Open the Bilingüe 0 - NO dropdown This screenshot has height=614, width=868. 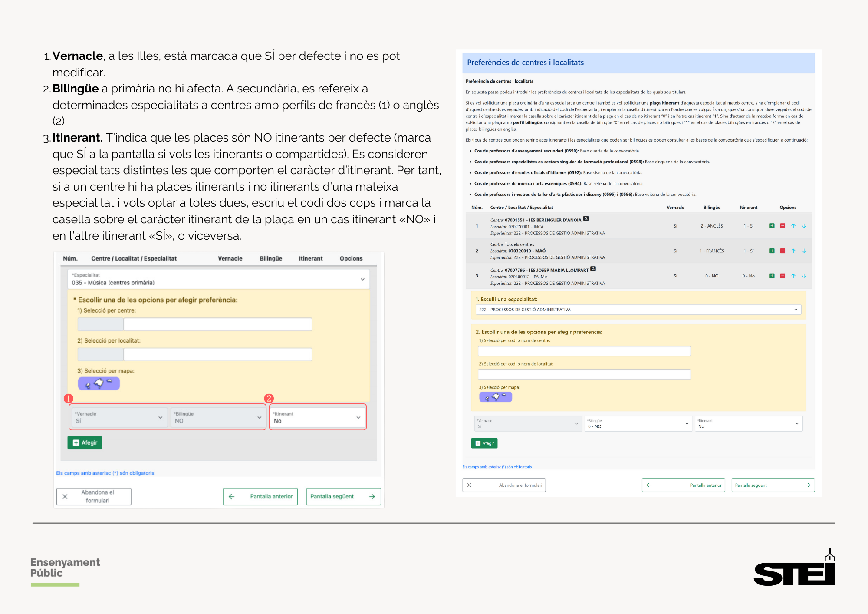[x=638, y=424]
